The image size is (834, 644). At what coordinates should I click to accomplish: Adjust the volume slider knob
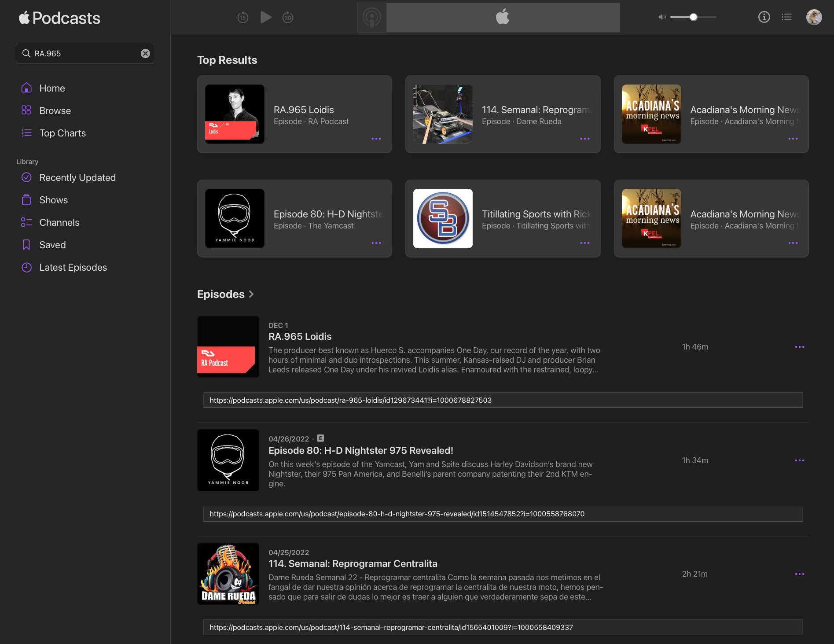[694, 17]
